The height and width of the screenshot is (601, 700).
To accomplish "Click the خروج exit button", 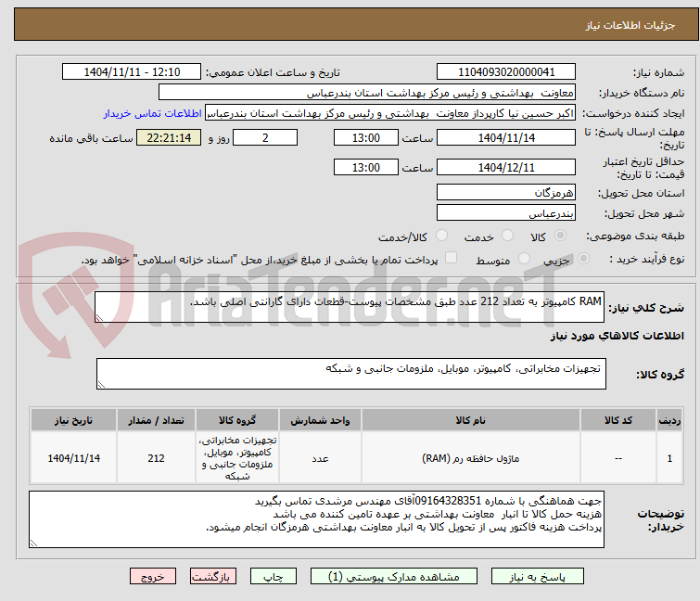I will (153, 576).
